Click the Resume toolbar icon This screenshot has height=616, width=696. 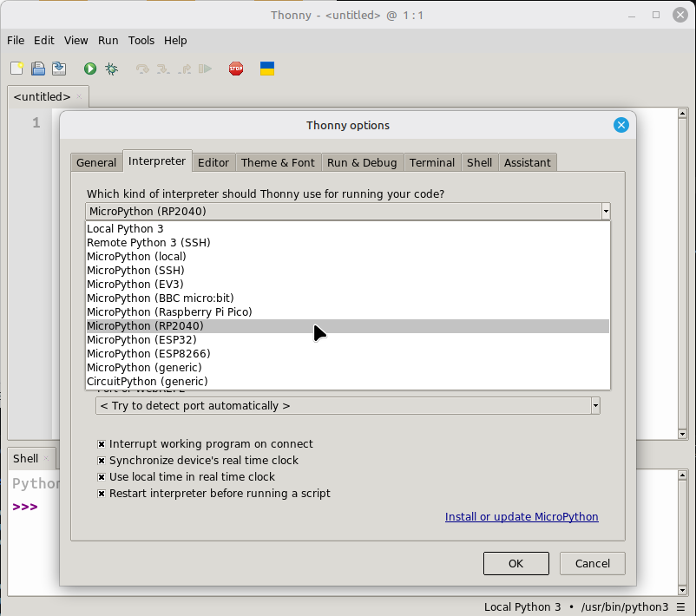coord(205,69)
